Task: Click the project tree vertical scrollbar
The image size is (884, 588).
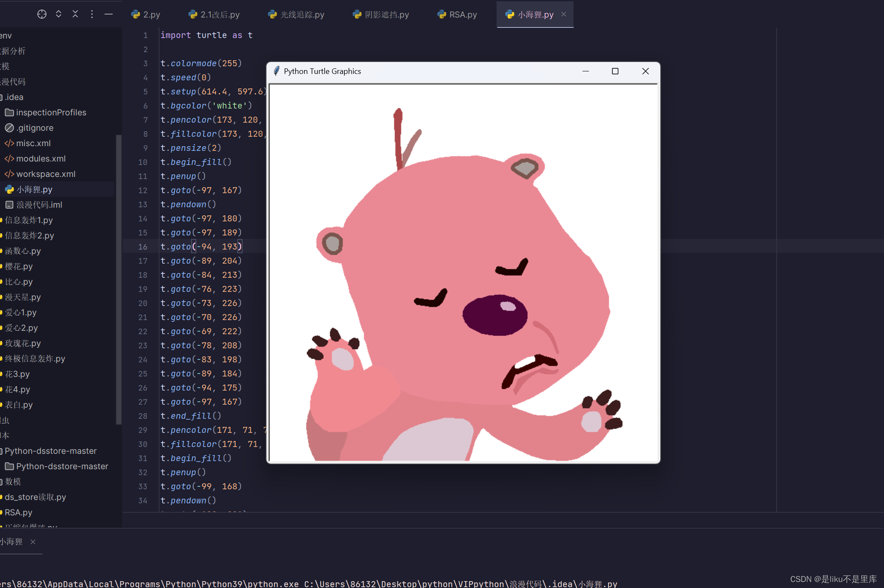Action: point(118,280)
